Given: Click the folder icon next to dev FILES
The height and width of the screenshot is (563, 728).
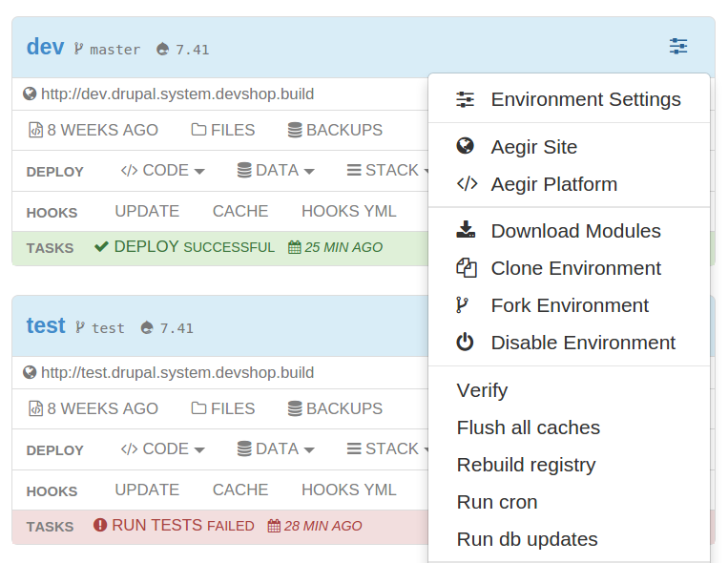Looking at the screenshot, I should (198, 130).
